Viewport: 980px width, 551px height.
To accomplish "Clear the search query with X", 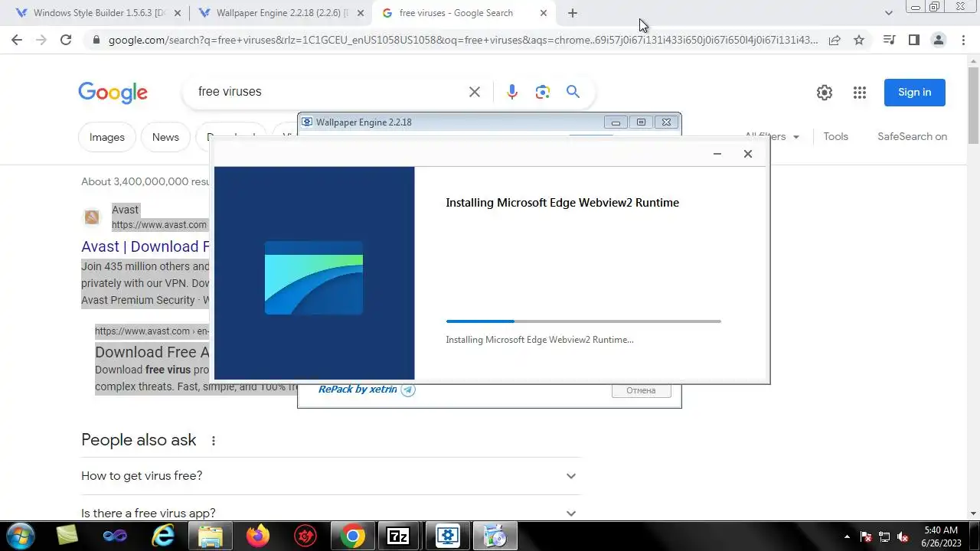I will tap(475, 92).
